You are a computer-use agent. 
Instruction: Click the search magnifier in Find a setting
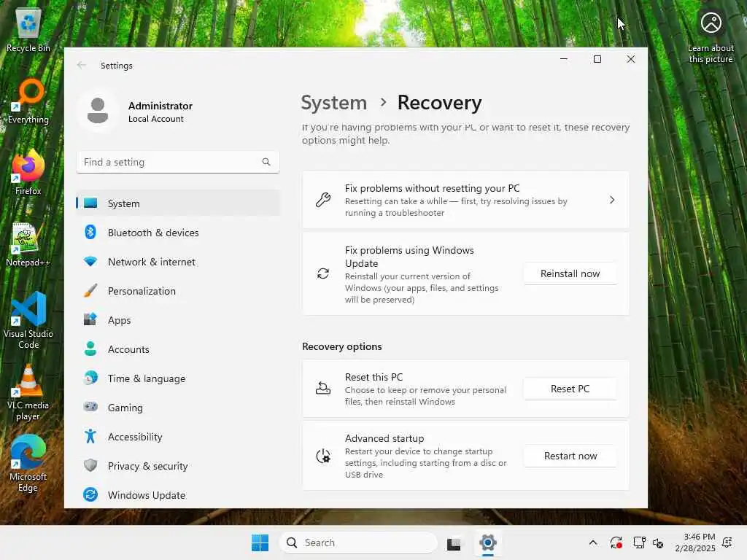click(266, 162)
